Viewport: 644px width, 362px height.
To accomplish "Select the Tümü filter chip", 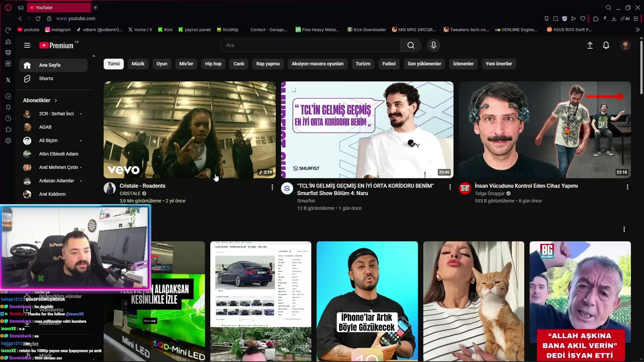I will 114,64.
